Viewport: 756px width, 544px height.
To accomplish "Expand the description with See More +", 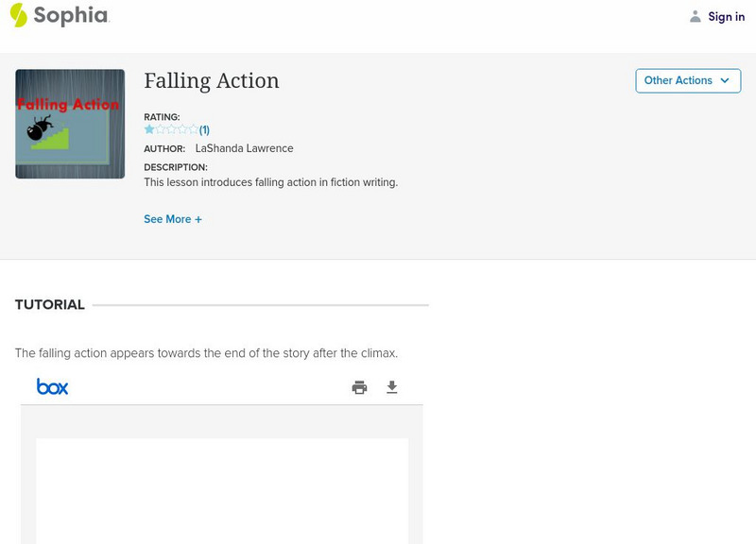I will tap(173, 219).
